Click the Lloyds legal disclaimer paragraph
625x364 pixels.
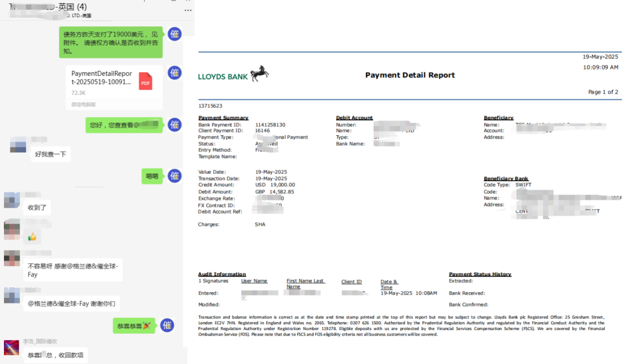[x=401, y=326]
